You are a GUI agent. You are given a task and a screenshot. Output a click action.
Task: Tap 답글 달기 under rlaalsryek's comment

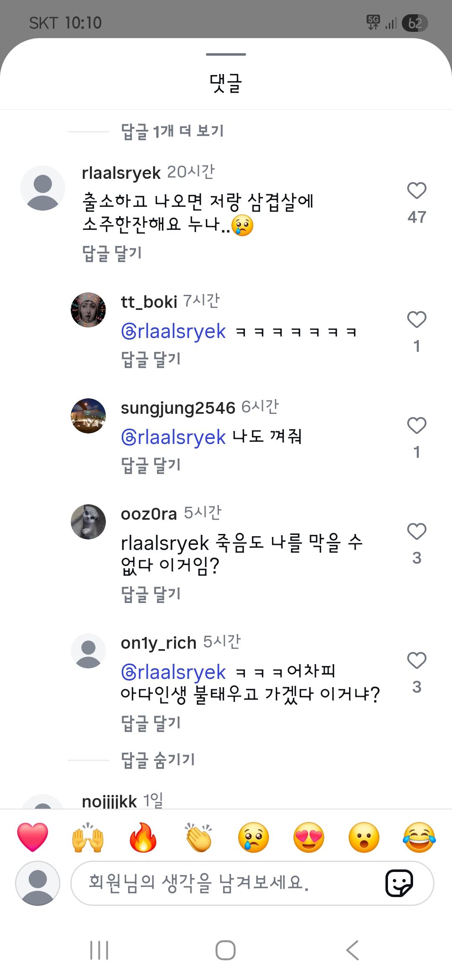click(x=112, y=253)
